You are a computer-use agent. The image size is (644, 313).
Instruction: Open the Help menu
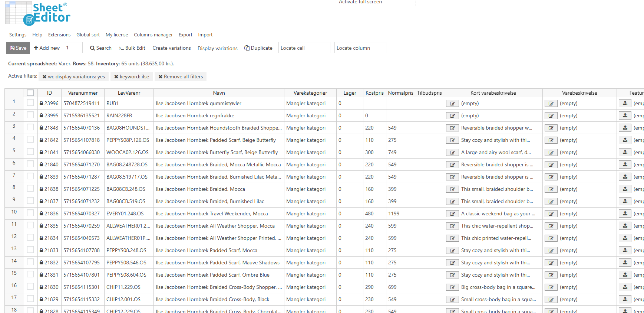tap(37, 35)
